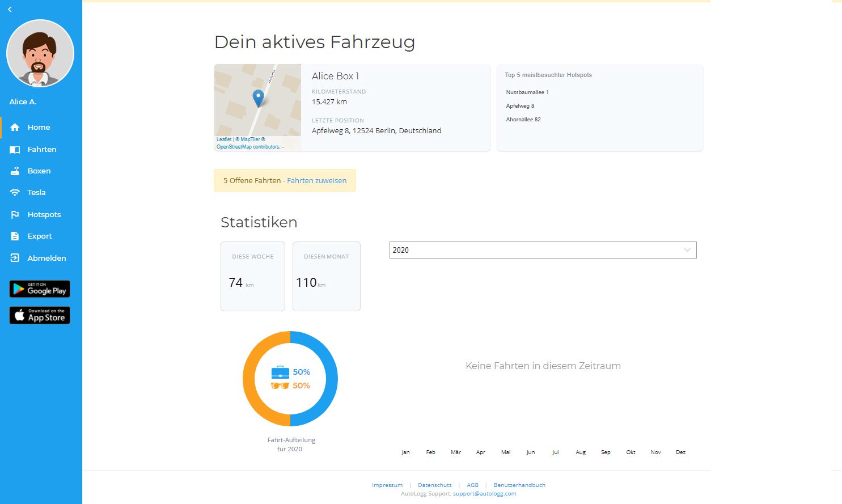Open the App Store download badge

[40, 315]
